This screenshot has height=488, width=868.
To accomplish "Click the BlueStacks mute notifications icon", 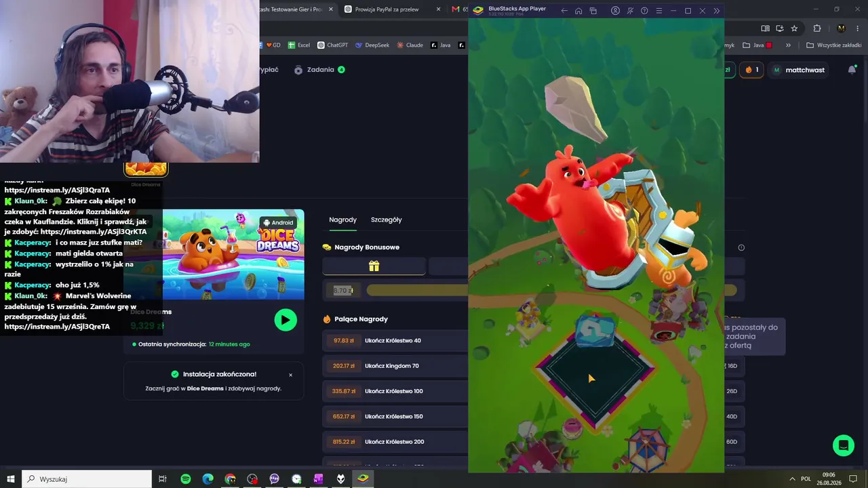I will [630, 11].
